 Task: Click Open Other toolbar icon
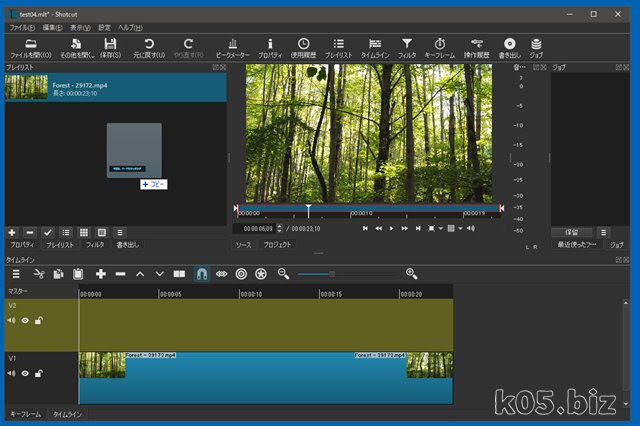click(77, 48)
